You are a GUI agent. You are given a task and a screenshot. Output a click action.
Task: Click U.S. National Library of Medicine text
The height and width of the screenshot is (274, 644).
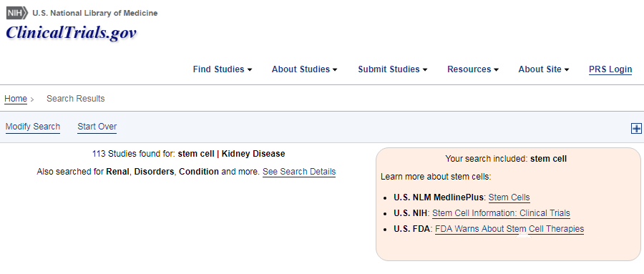[95, 13]
